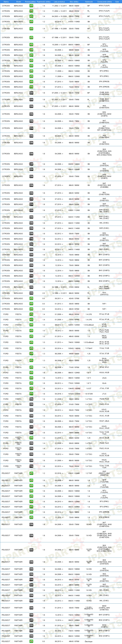Click power value '147kW / 200KM'

pyautogui.click(x=74, y=394)
